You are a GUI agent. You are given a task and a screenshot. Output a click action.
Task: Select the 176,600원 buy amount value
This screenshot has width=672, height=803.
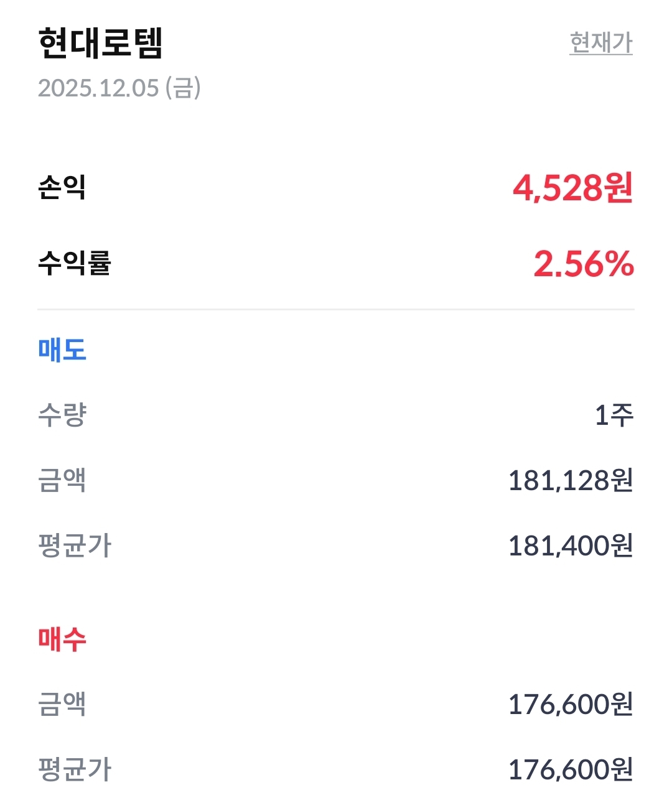click(571, 704)
